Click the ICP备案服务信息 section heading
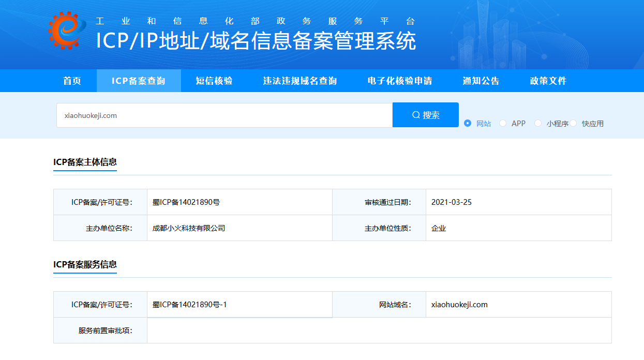 point(85,264)
